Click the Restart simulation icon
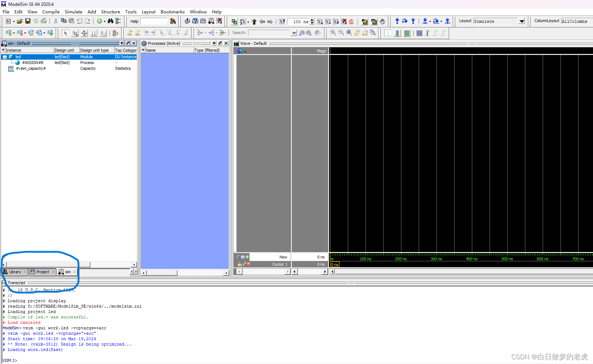The width and height of the screenshot is (593, 364). tap(282, 22)
